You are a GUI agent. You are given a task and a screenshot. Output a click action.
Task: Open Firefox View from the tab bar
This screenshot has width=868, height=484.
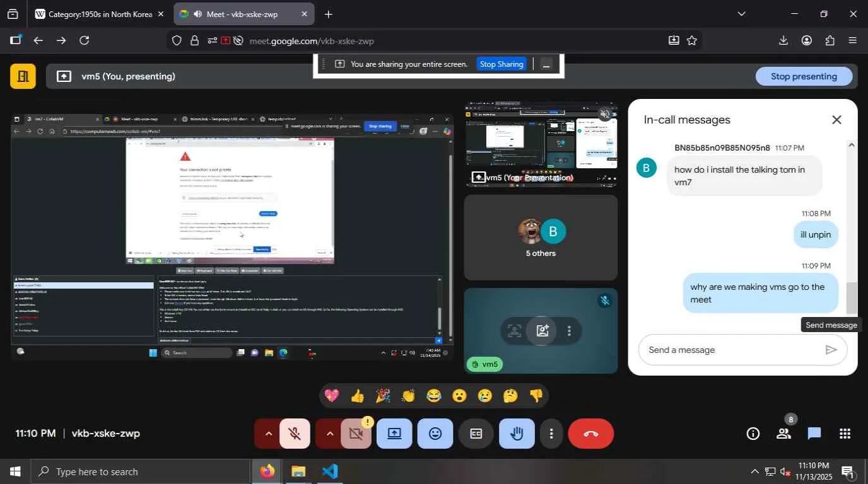pos(12,14)
